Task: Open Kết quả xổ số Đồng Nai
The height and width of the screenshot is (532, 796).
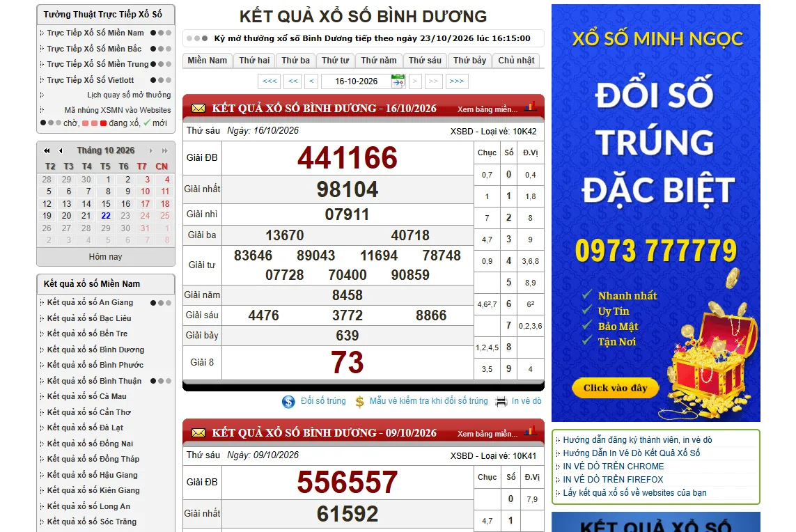Action: click(90, 444)
